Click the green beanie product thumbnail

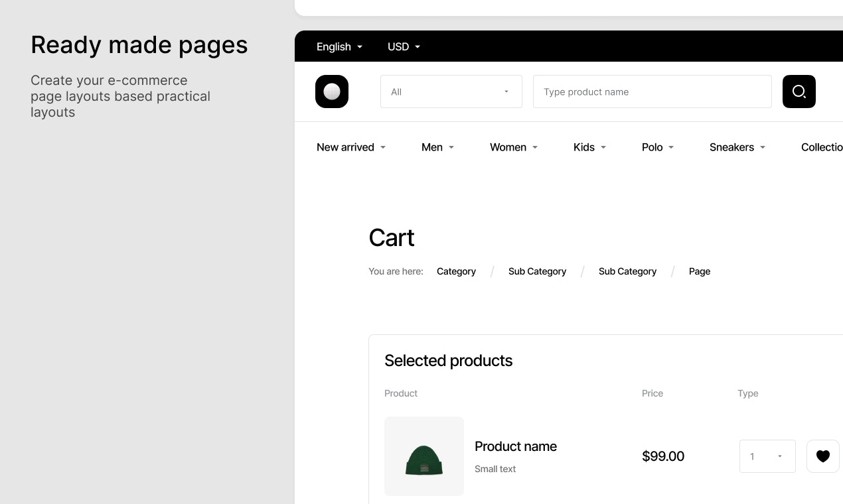pos(424,456)
